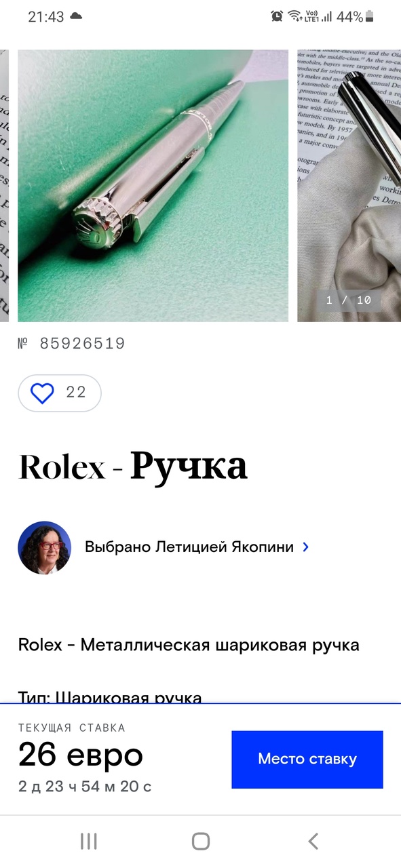Screen dimensions: 401x868
Task: Expand chevron next to Летицией Якопини
Action: (305, 547)
